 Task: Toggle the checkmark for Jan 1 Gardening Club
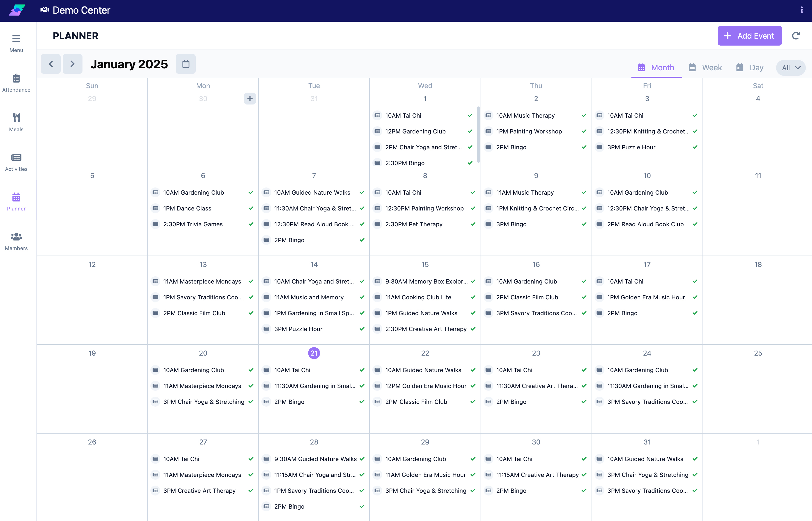click(470, 131)
